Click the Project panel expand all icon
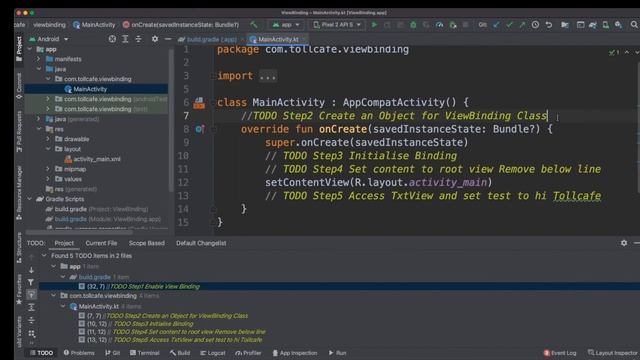 125,39
